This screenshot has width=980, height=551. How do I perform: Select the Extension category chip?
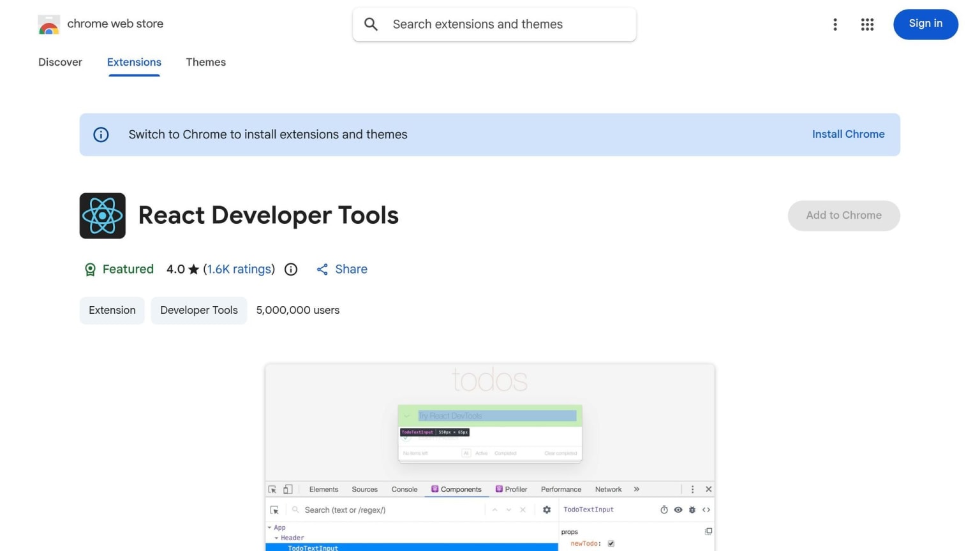pos(112,310)
